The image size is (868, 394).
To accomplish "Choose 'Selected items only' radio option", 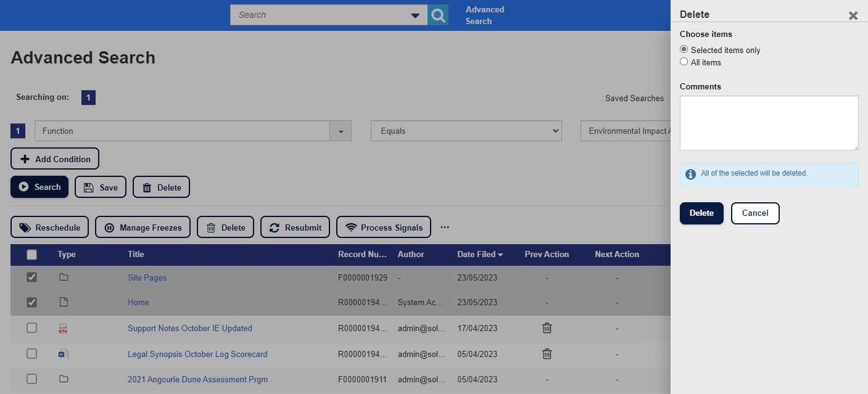I will pos(684,49).
